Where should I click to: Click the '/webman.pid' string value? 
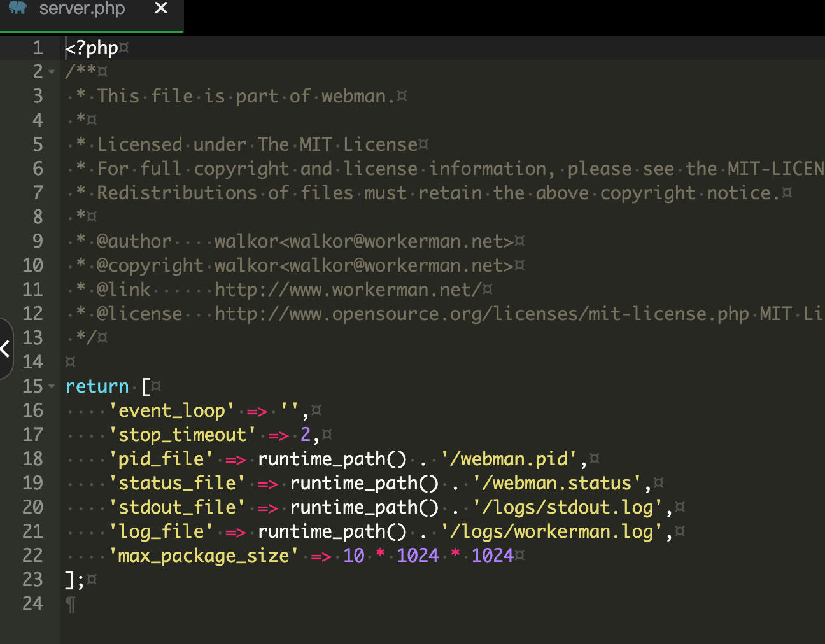[x=509, y=459]
